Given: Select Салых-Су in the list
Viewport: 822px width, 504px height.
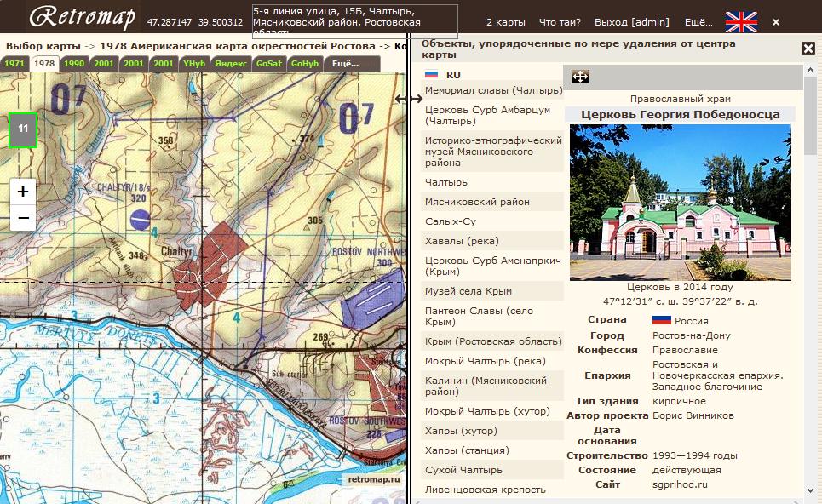Looking at the screenshot, I should (x=493, y=221).
